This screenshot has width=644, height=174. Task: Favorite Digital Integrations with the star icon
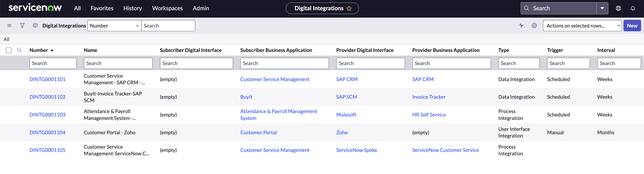pyautogui.click(x=349, y=8)
